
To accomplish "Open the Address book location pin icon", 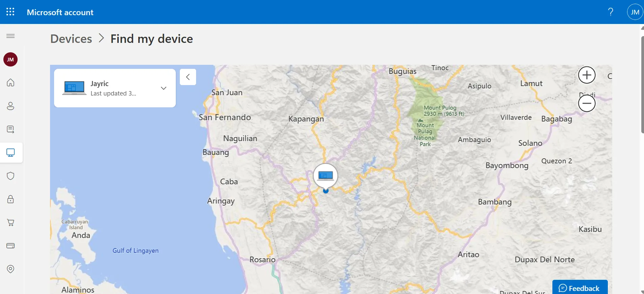I will 10,269.
